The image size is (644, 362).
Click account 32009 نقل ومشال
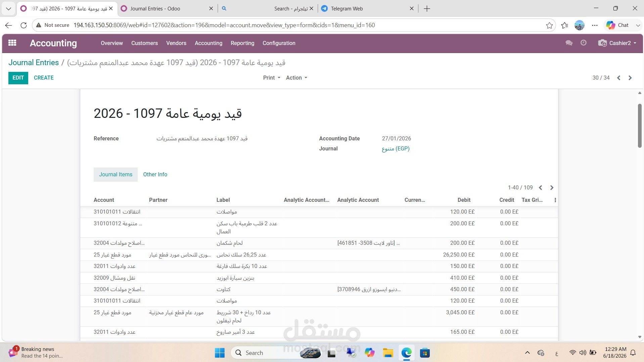[x=114, y=278]
